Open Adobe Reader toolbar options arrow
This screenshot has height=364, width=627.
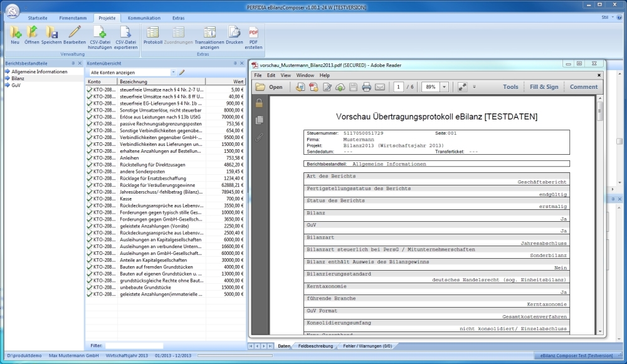[474, 86]
